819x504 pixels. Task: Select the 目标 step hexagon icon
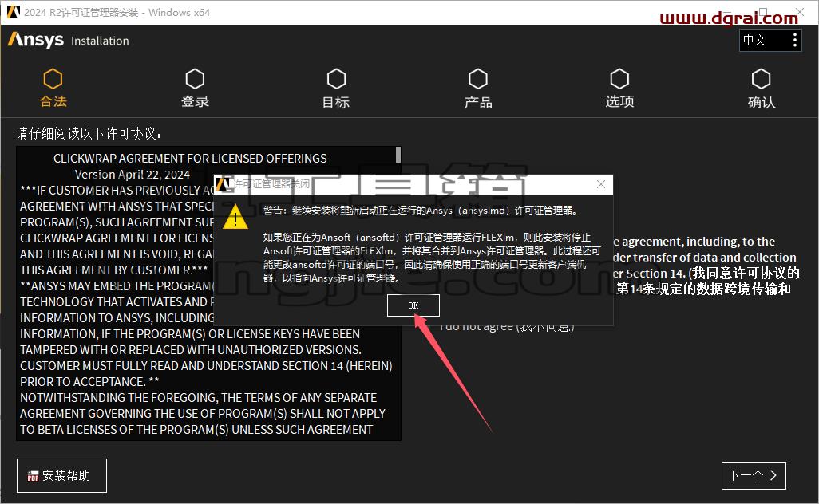[x=336, y=79]
